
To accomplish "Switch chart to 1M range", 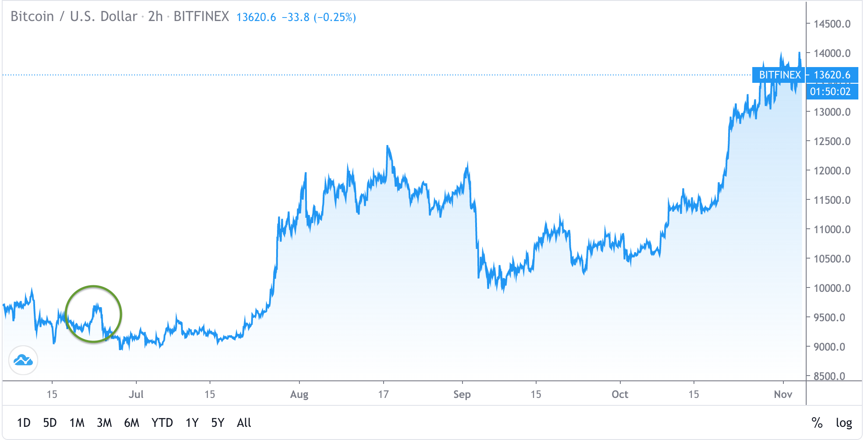I will pos(77,423).
